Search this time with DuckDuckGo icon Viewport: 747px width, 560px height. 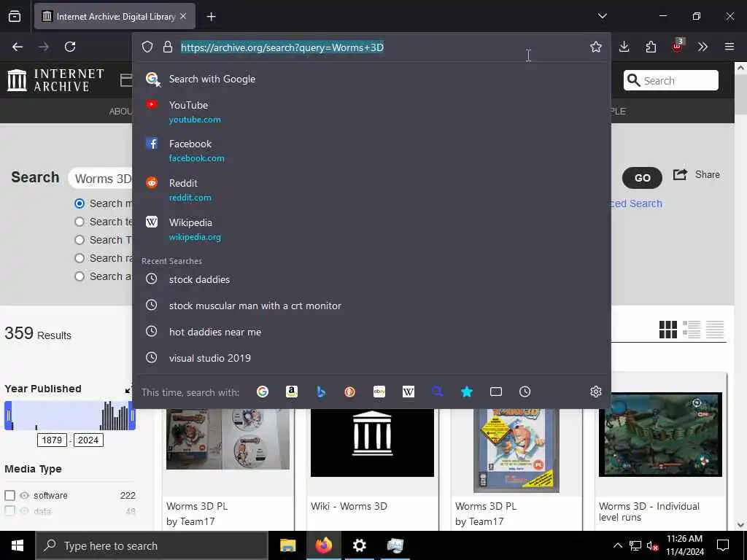(x=349, y=392)
